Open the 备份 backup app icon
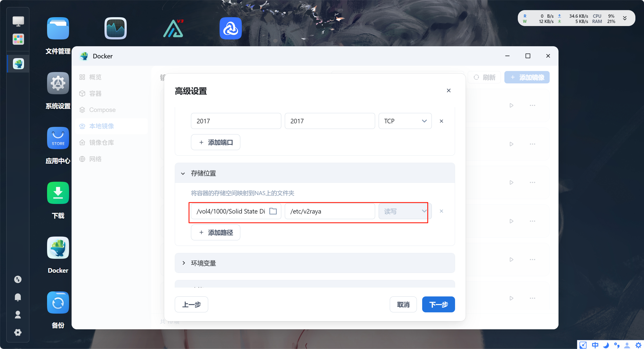Viewport: 644px width, 349px height. point(58,303)
